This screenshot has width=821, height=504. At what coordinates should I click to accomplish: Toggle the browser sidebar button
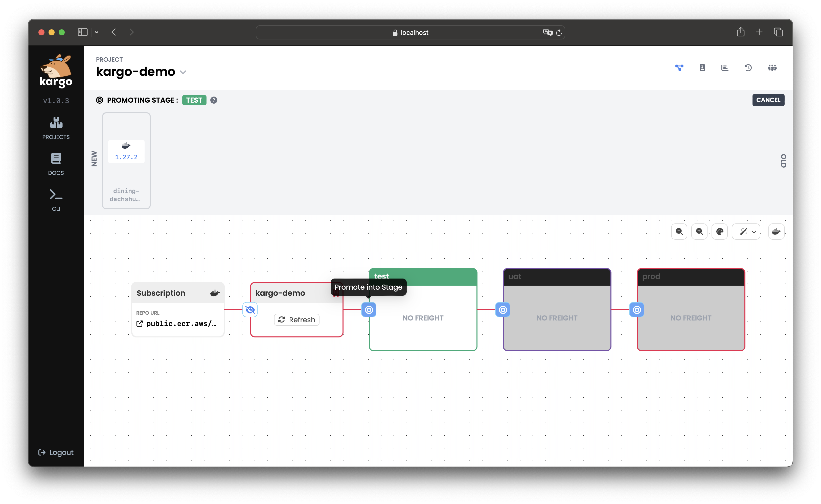coord(82,32)
